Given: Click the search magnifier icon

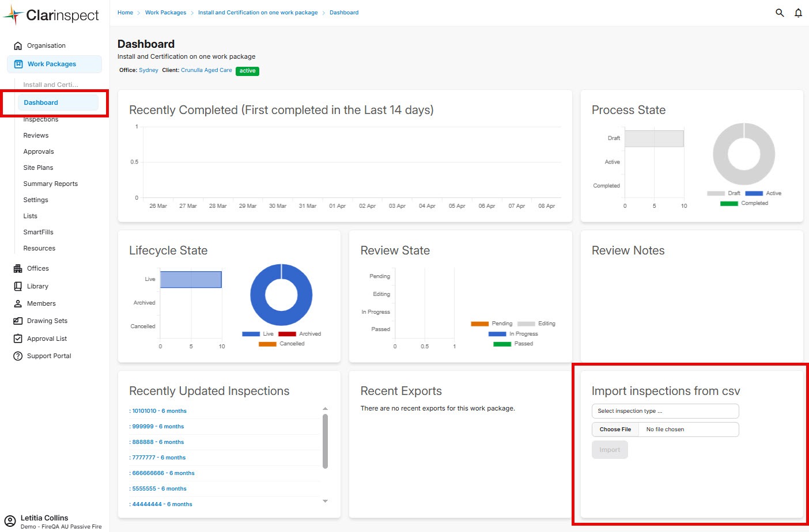Looking at the screenshot, I should pyautogui.click(x=780, y=13).
